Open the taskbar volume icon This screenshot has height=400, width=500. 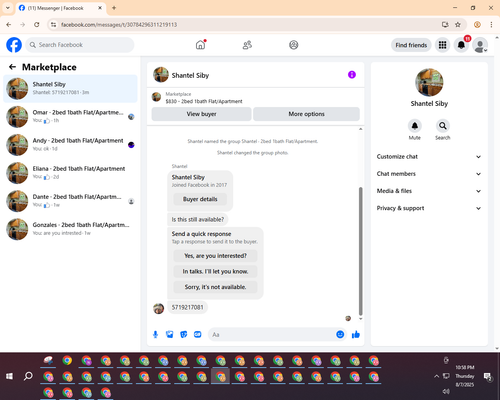[446, 391]
